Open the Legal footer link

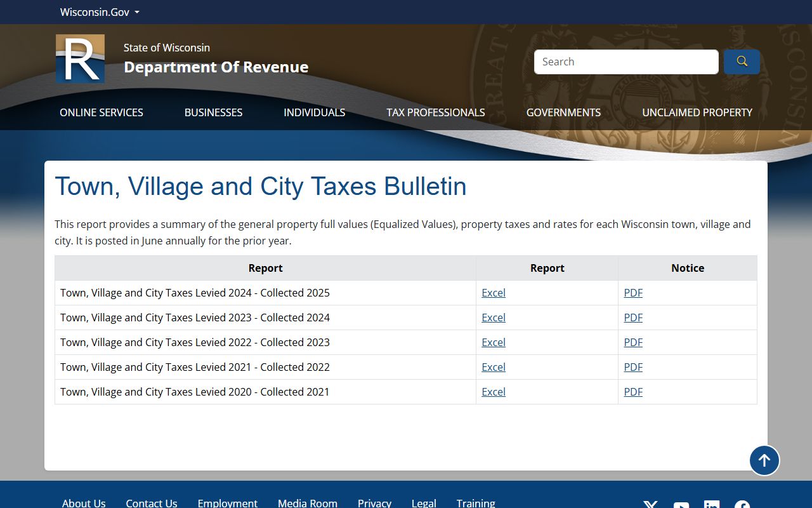pos(424,503)
